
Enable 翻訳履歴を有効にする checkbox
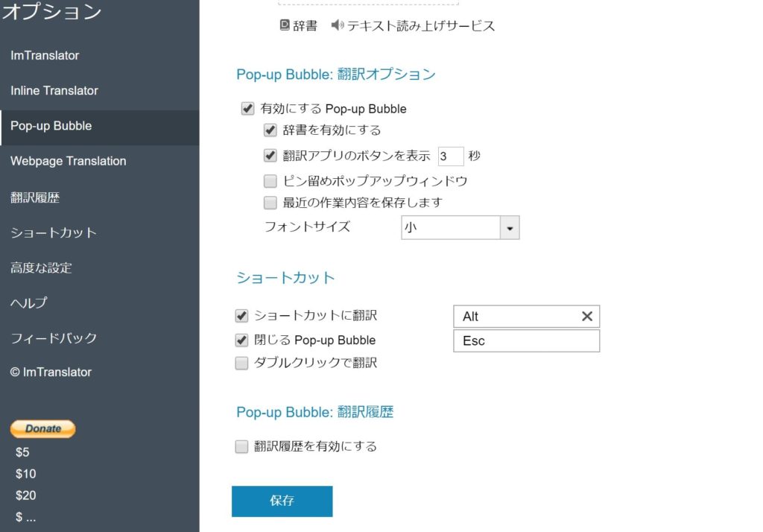tap(241, 447)
